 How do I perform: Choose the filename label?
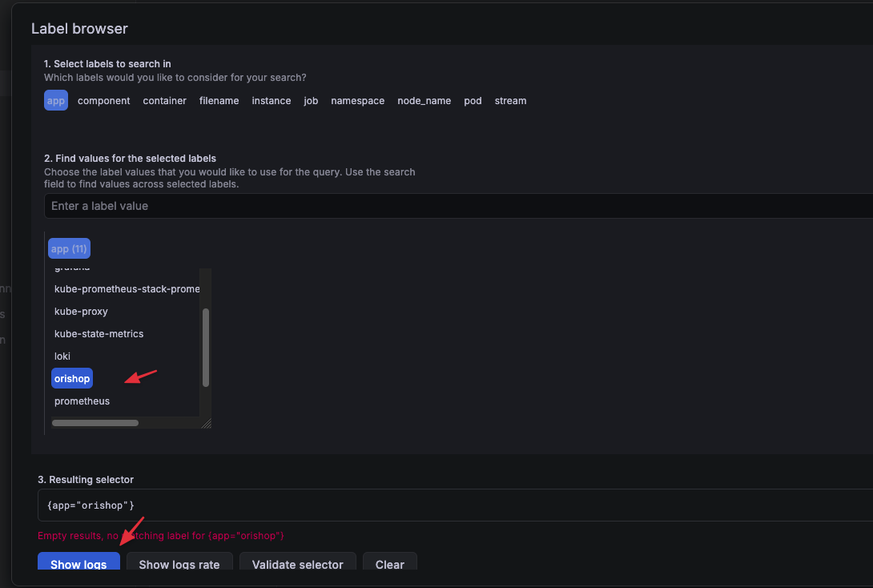tap(219, 101)
